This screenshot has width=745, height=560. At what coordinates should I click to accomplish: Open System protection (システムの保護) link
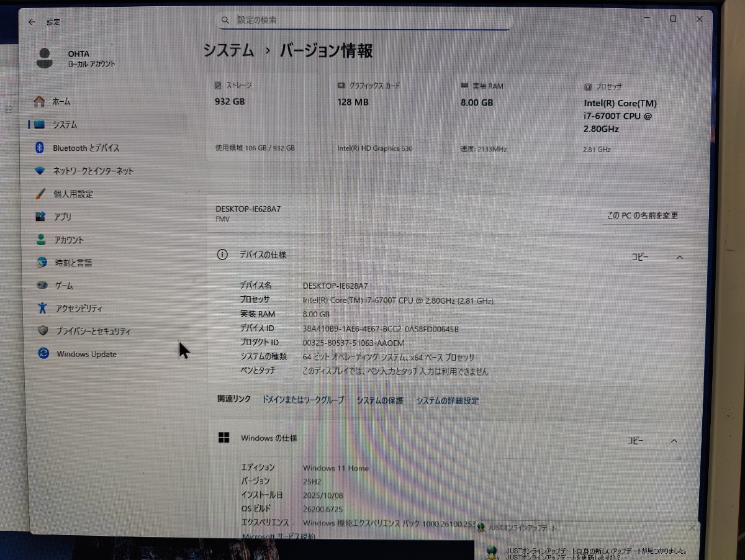click(380, 400)
